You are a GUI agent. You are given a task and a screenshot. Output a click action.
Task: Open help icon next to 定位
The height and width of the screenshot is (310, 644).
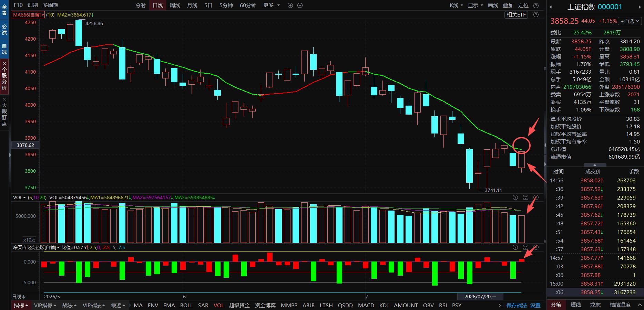(536, 5)
